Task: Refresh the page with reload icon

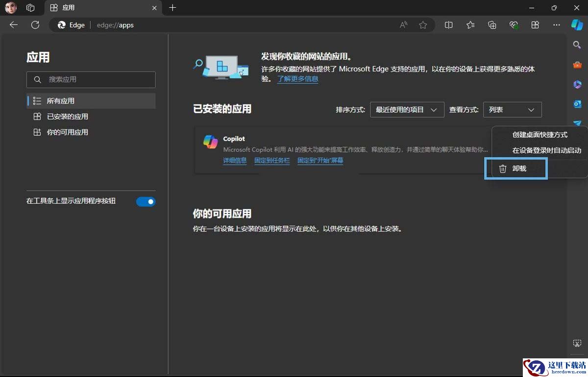Action: click(x=35, y=25)
